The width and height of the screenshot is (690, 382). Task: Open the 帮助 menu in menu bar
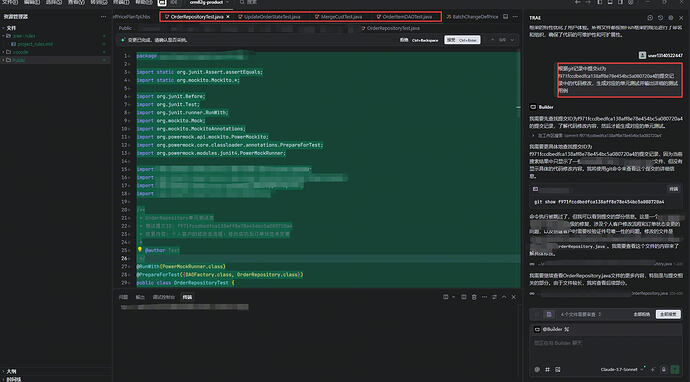click(x=143, y=2)
